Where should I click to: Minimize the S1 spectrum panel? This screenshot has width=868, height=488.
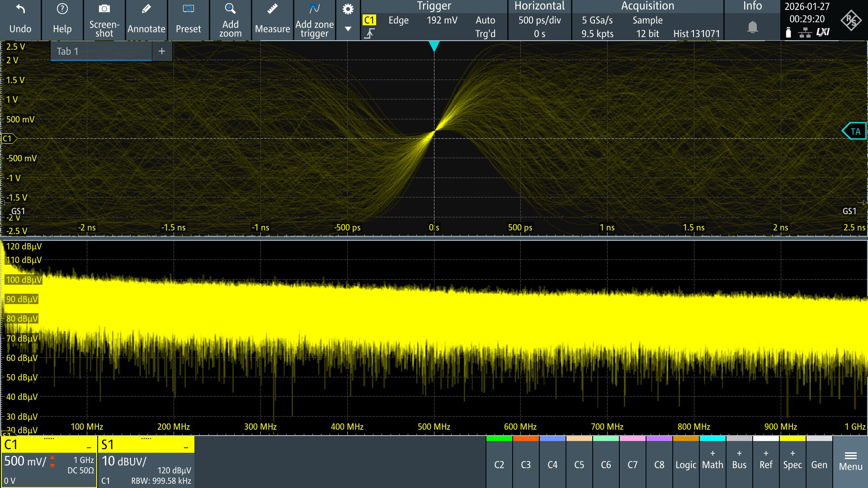tap(186, 447)
